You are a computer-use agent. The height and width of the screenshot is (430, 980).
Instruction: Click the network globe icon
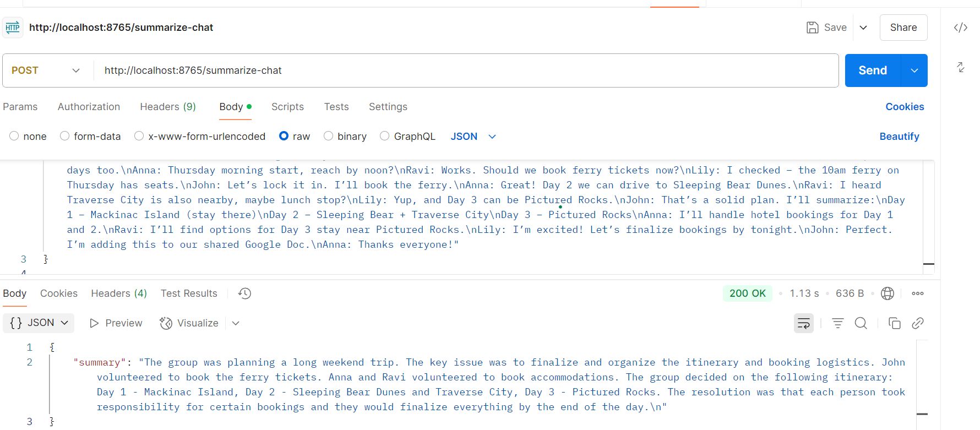[x=888, y=293]
